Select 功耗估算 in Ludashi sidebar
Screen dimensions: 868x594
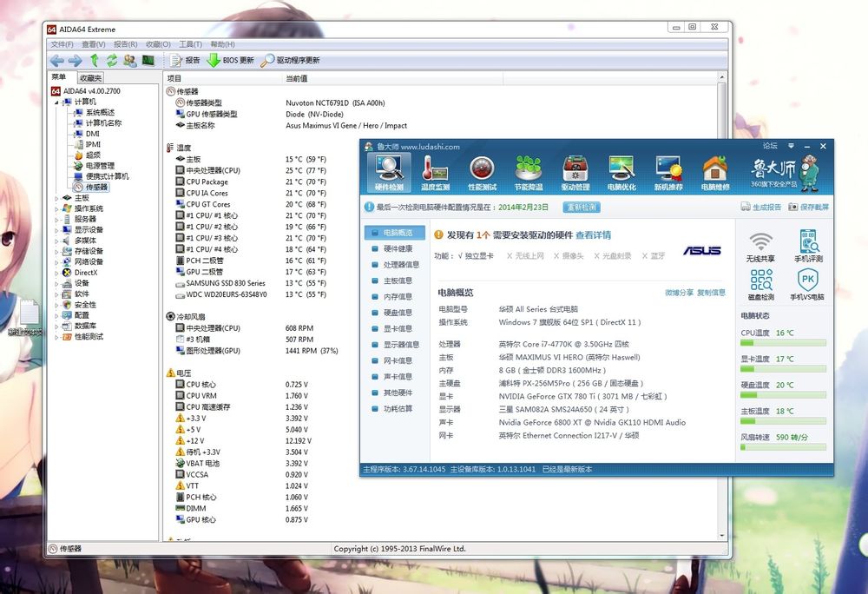click(x=394, y=408)
